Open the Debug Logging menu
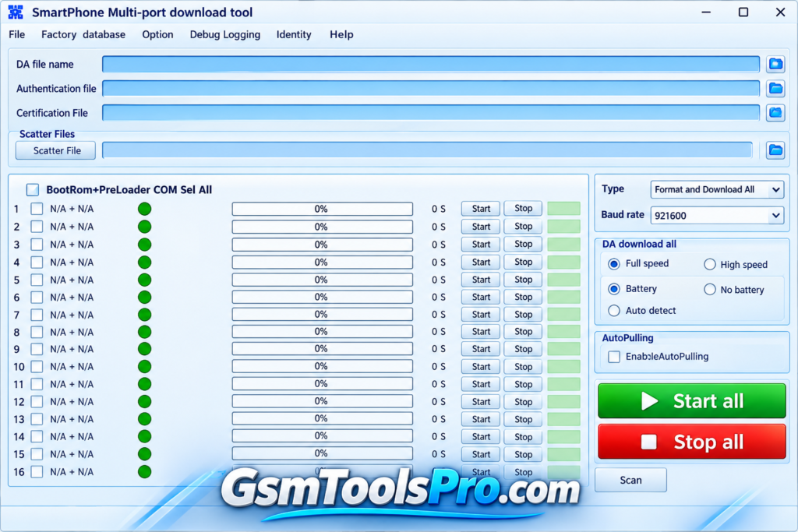Image resolution: width=798 pixels, height=532 pixels. 225,34
